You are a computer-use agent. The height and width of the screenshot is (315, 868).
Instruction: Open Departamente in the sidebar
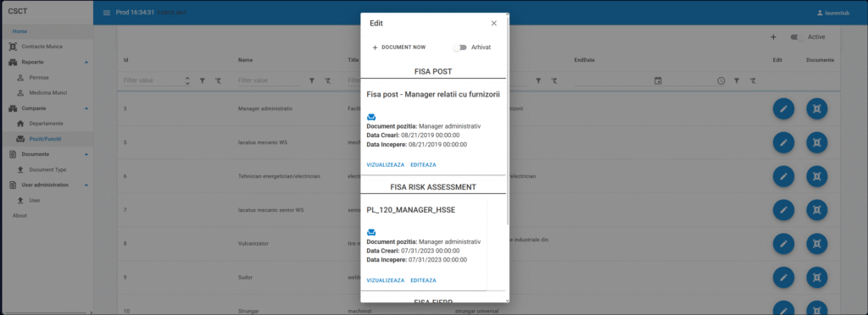pos(47,124)
